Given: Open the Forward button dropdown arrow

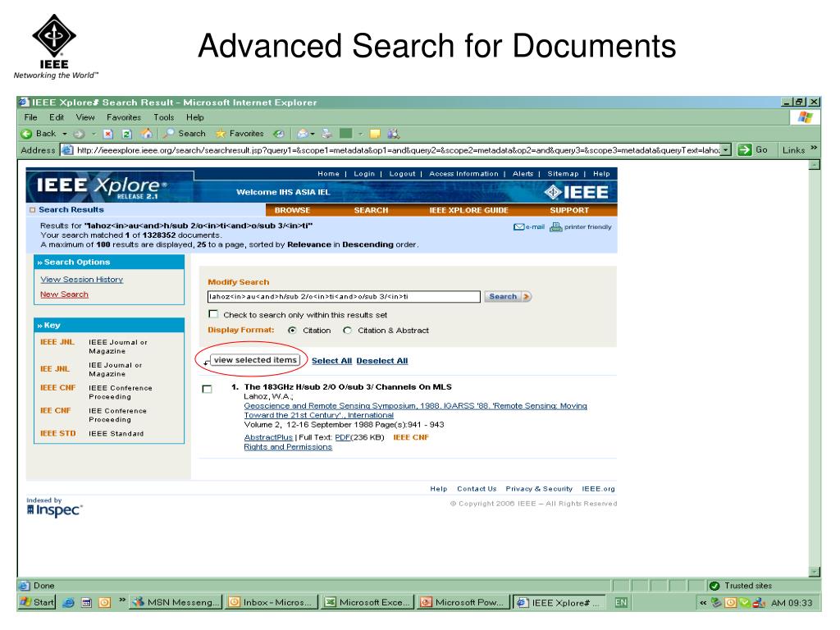Looking at the screenshot, I should click(94, 134).
